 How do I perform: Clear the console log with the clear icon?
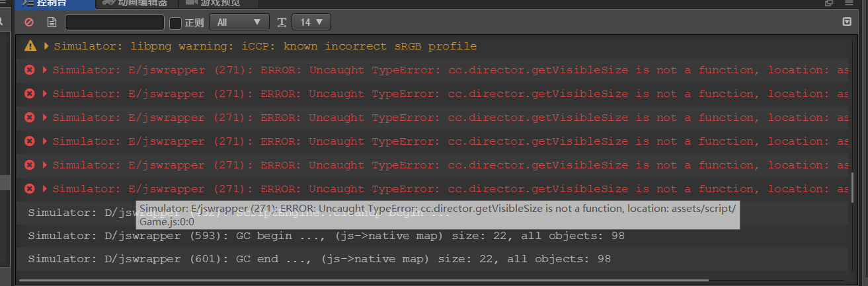click(x=28, y=22)
